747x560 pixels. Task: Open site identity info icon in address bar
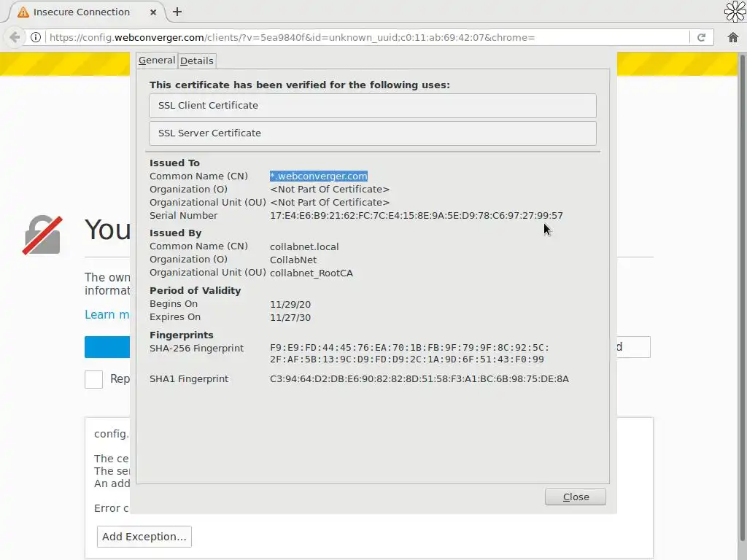pyautogui.click(x=36, y=37)
